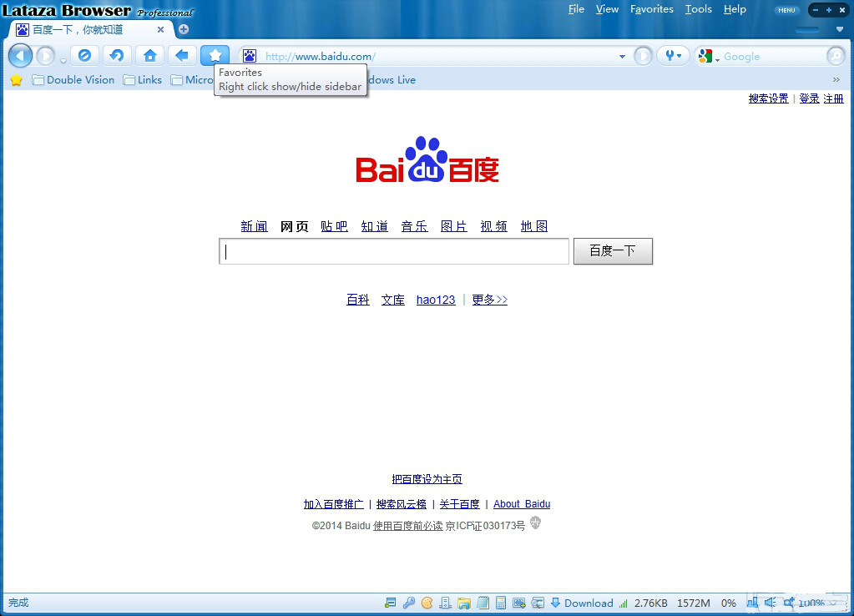Open the 贴吧 link
Screen dimensions: 854x616
click(334, 226)
